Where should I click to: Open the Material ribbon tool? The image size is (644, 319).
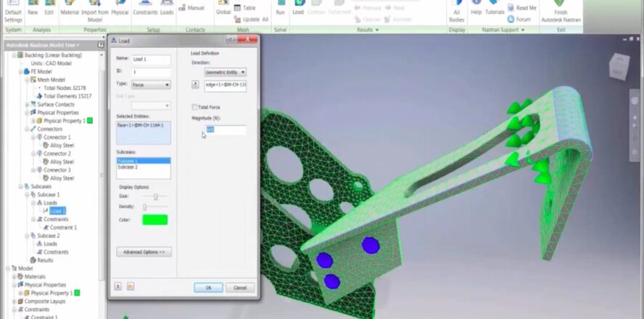click(x=69, y=9)
